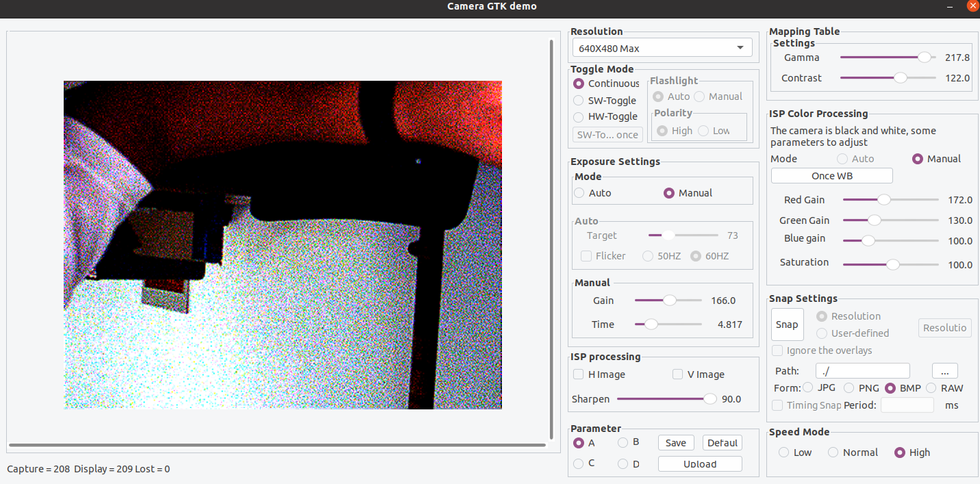980x484 pixels.
Task: Select parameter set D
Action: point(629,463)
